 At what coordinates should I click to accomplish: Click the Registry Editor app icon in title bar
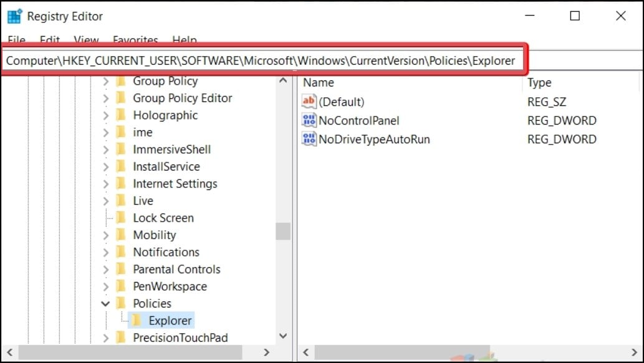tap(14, 16)
